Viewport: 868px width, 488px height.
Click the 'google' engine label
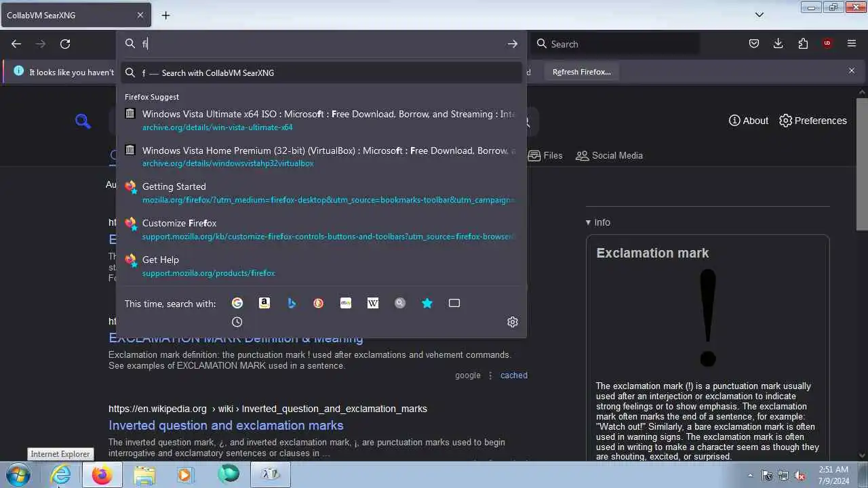coord(468,375)
